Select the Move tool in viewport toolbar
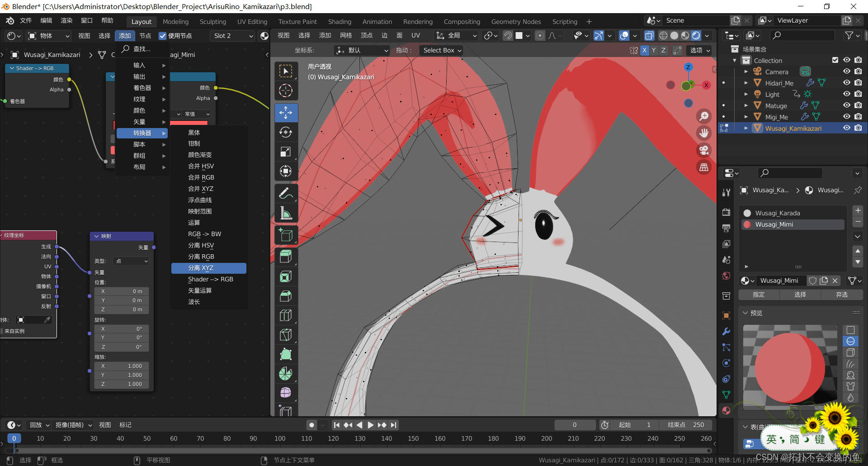This screenshot has width=868, height=466. tap(286, 113)
